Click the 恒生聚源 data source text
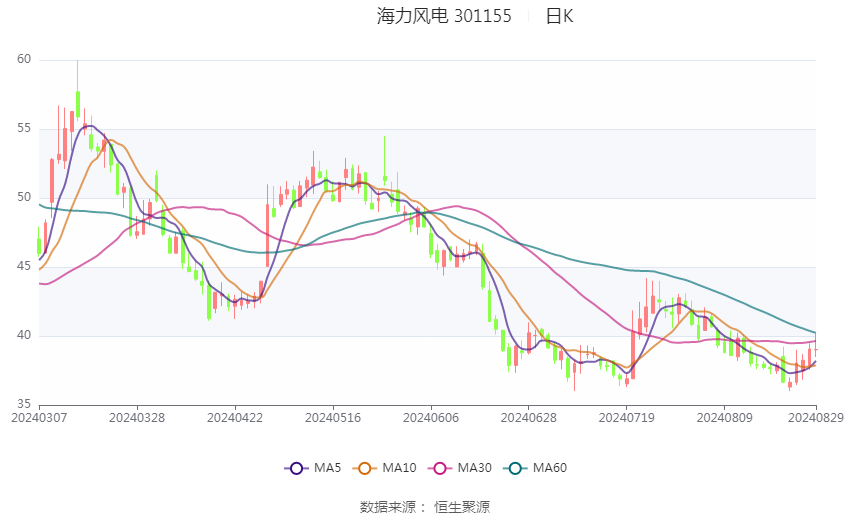This screenshot has width=850, height=517. coord(462,507)
